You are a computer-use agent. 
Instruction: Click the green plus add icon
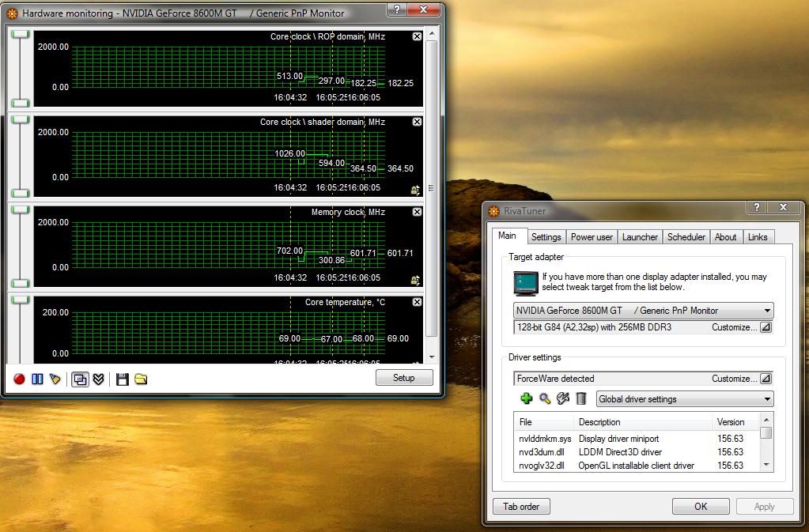pyautogui.click(x=526, y=398)
